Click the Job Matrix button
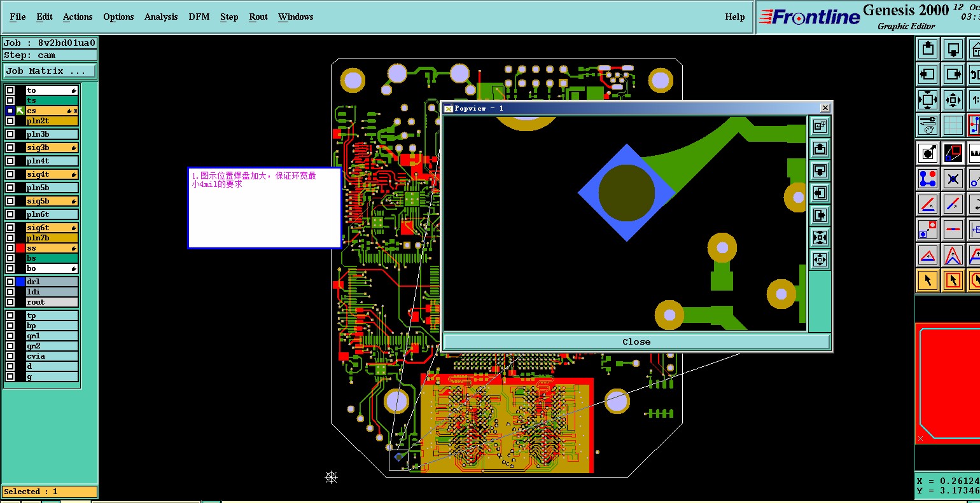 pyautogui.click(x=50, y=71)
